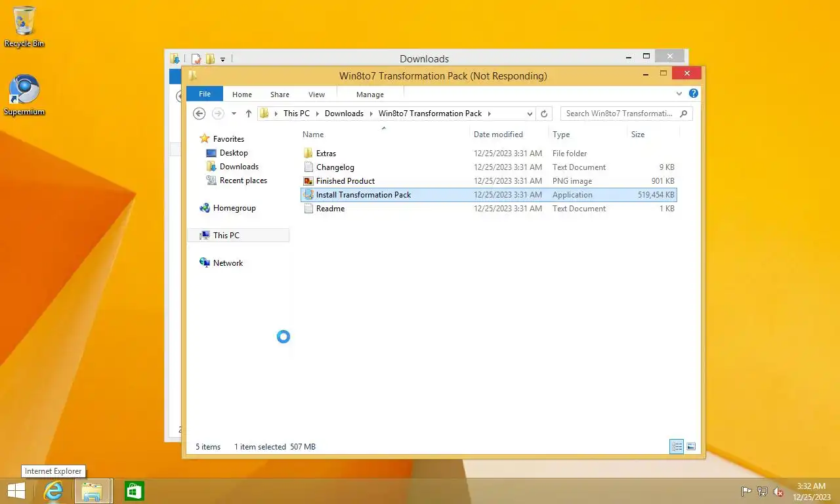
Task: Click New folder icon in Downloads window toolbar
Action: click(x=210, y=59)
